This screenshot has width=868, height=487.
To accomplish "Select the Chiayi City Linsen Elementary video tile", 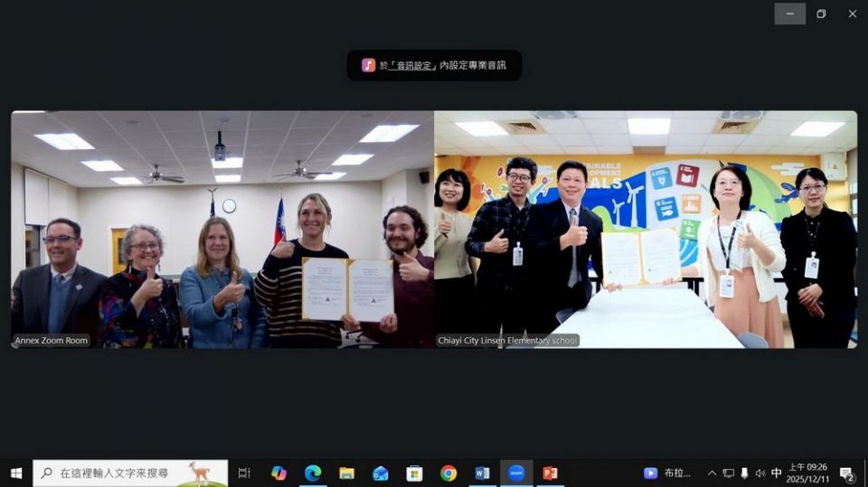I will [646, 229].
